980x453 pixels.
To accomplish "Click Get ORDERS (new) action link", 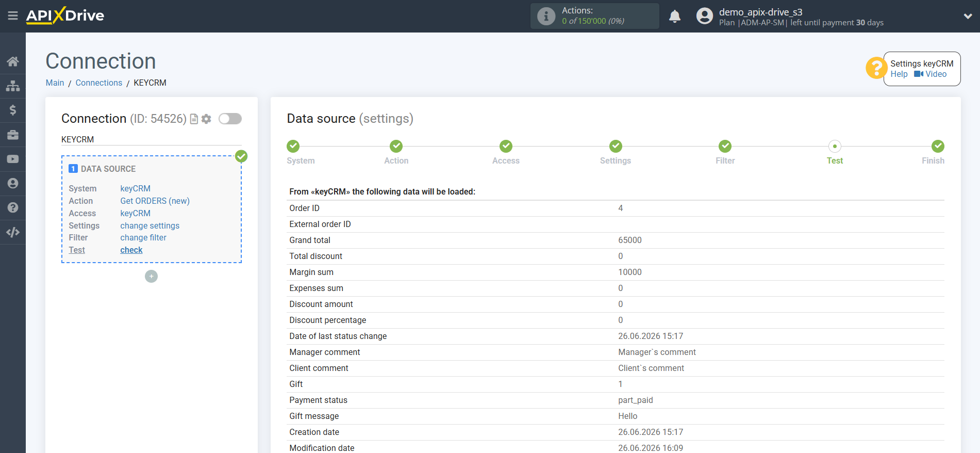I will pyautogui.click(x=155, y=201).
